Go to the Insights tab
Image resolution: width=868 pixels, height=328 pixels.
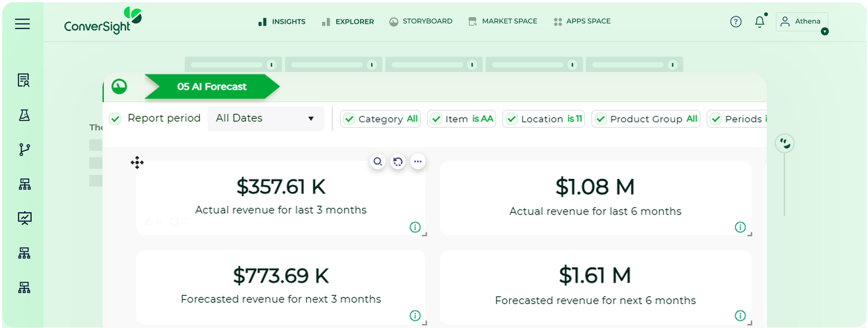[282, 21]
